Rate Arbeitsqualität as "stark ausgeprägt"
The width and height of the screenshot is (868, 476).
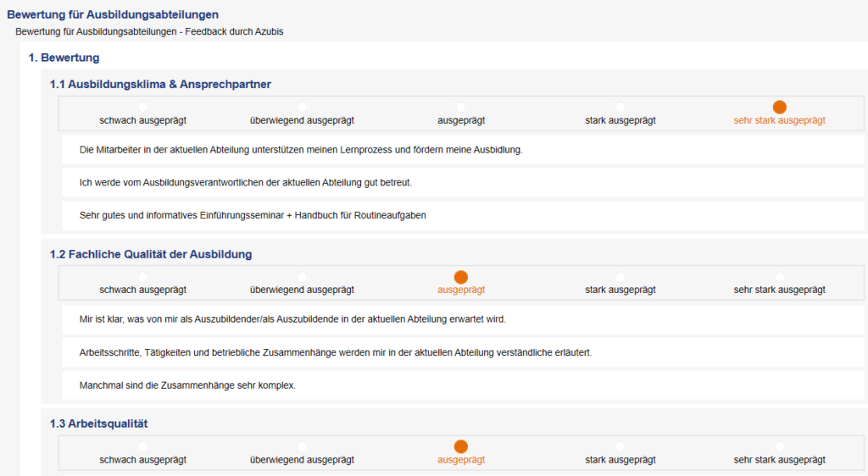coord(620,446)
